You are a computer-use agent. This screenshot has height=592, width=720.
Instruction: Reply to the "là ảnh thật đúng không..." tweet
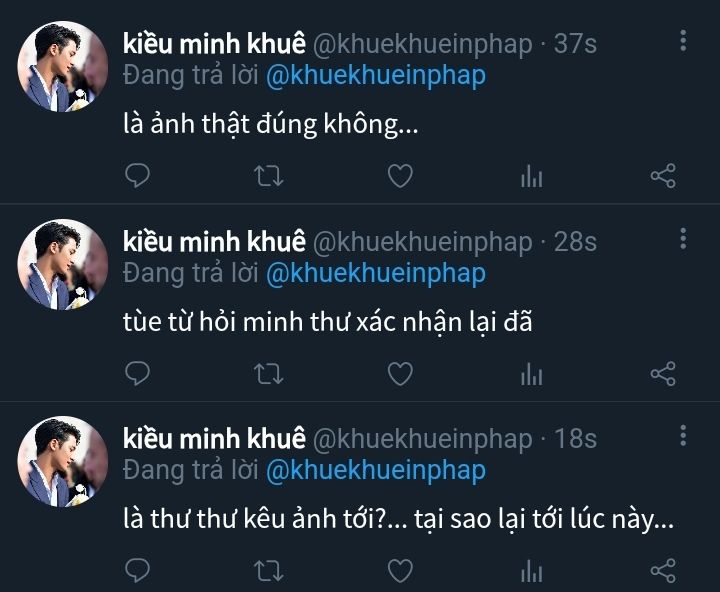click(x=140, y=177)
